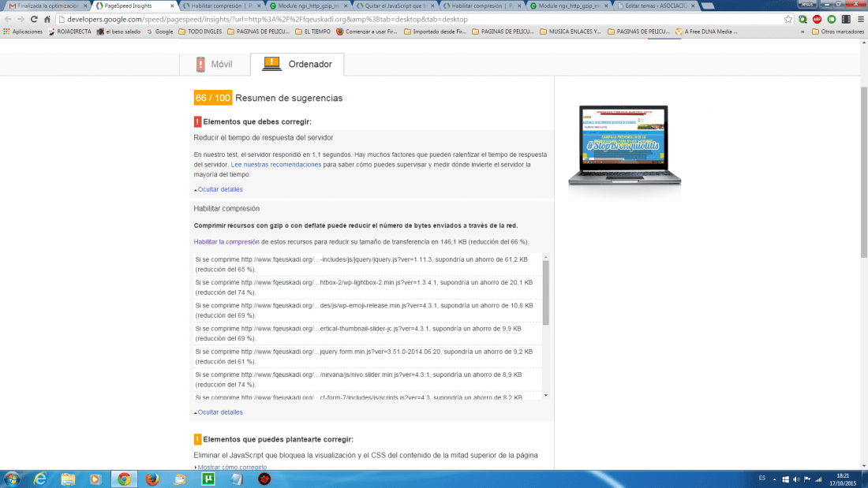Launch Internet Explorer from the taskbar
868x488 pixels.
(x=40, y=479)
